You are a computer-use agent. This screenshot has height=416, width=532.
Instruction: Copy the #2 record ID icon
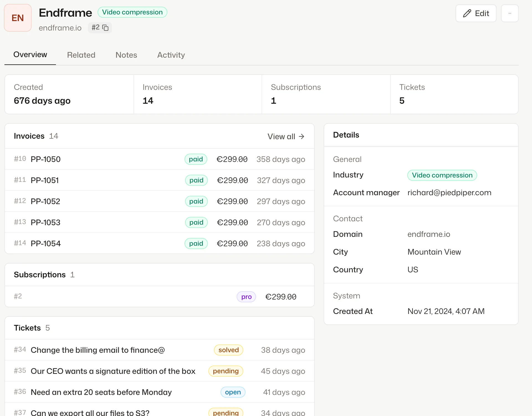(x=105, y=28)
